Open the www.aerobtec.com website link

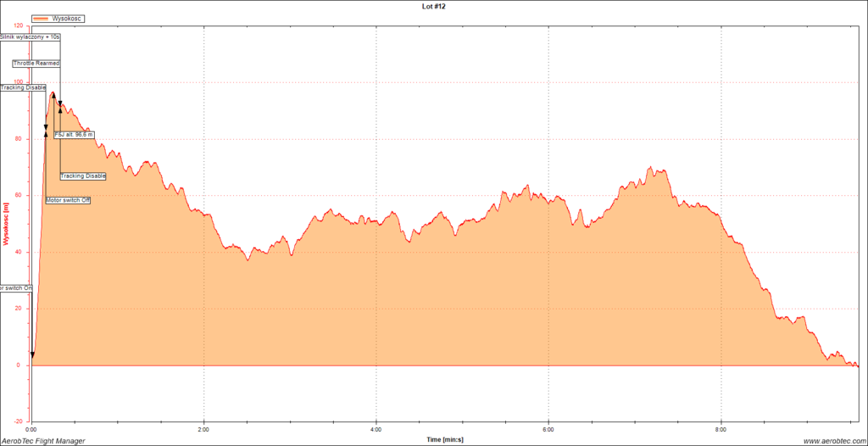coord(832,441)
